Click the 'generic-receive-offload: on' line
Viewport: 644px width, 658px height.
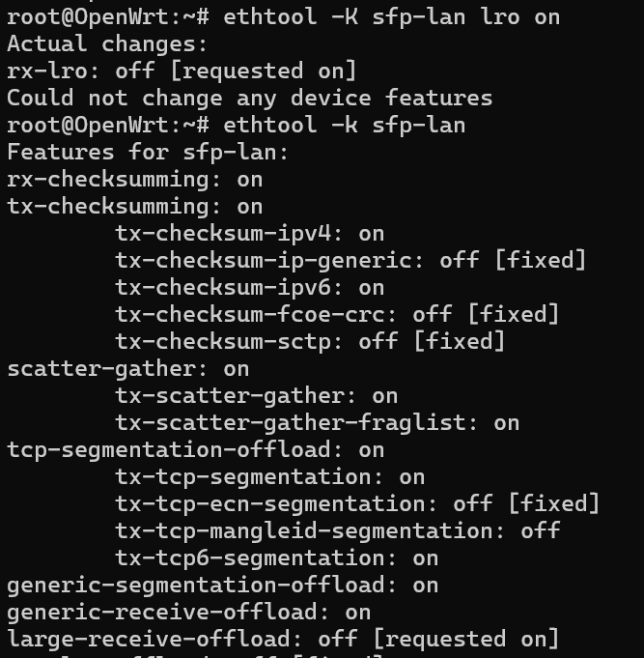coord(188,612)
